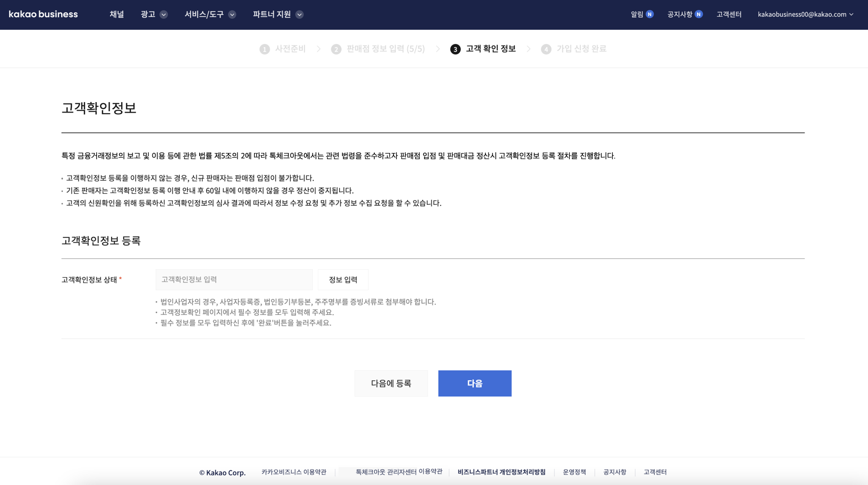Screen dimensions: 868x485
Task: Expand the 파트너 지원 dropdown menu
Action: click(278, 15)
